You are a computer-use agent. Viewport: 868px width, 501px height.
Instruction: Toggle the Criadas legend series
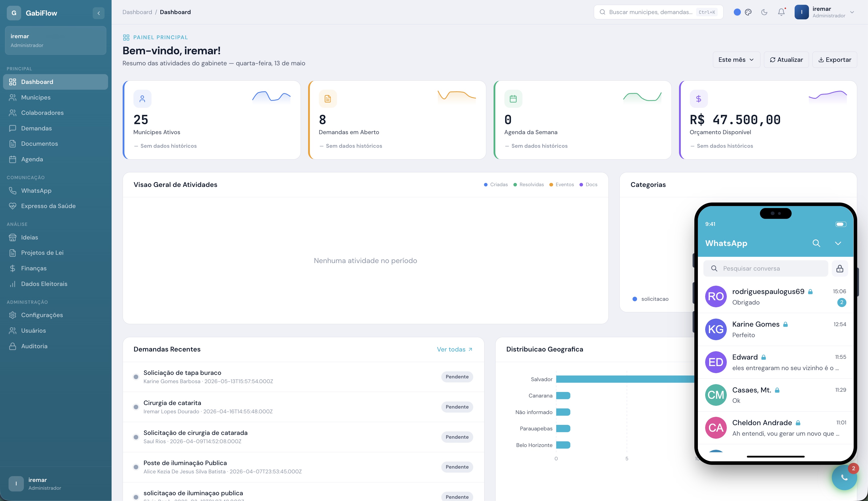coord(496,185)
